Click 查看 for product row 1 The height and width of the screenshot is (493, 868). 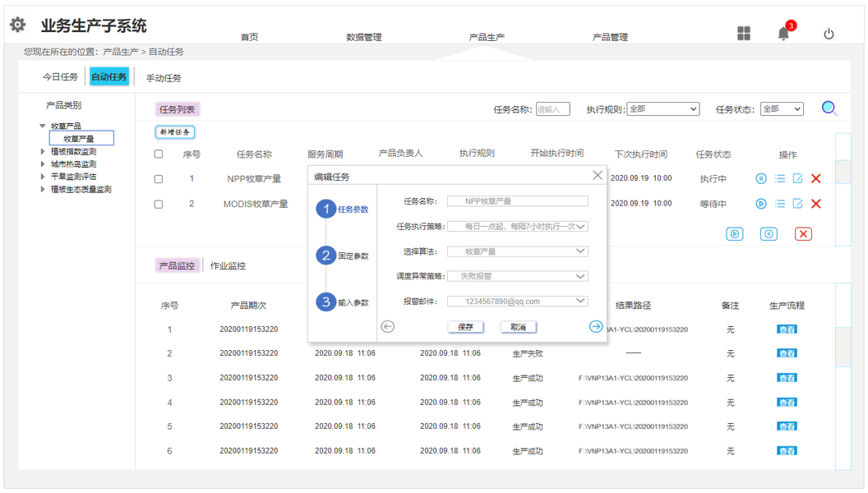tap(787, 329)
